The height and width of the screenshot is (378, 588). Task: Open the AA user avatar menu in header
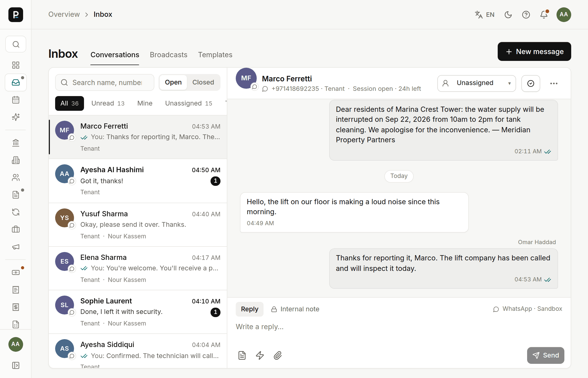pyautogui.click(x=564, y=15)
